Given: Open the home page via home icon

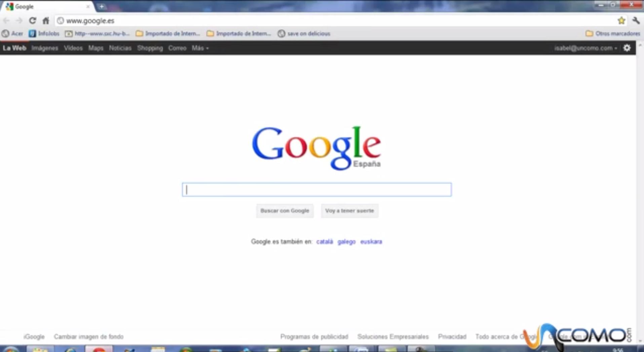Looking at the screenshot, I should [x=46, y=21].
